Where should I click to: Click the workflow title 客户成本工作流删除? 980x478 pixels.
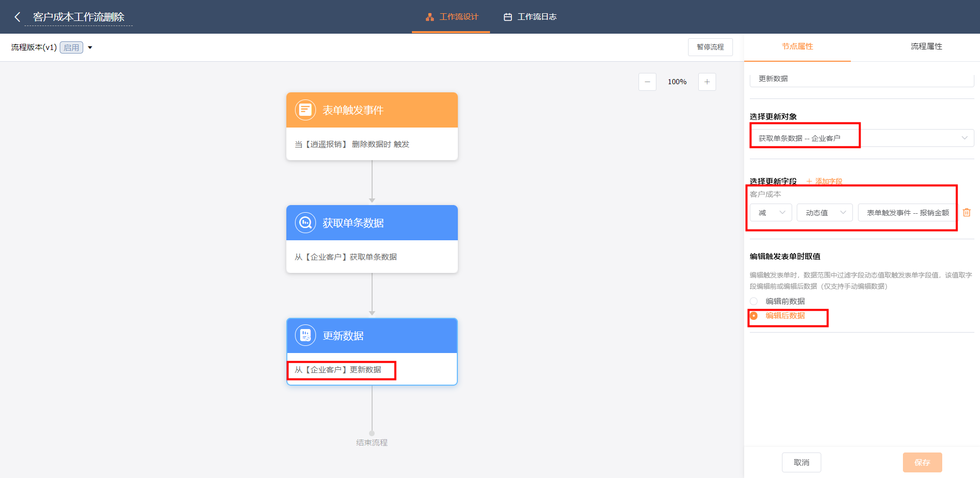tap(79, 17)
